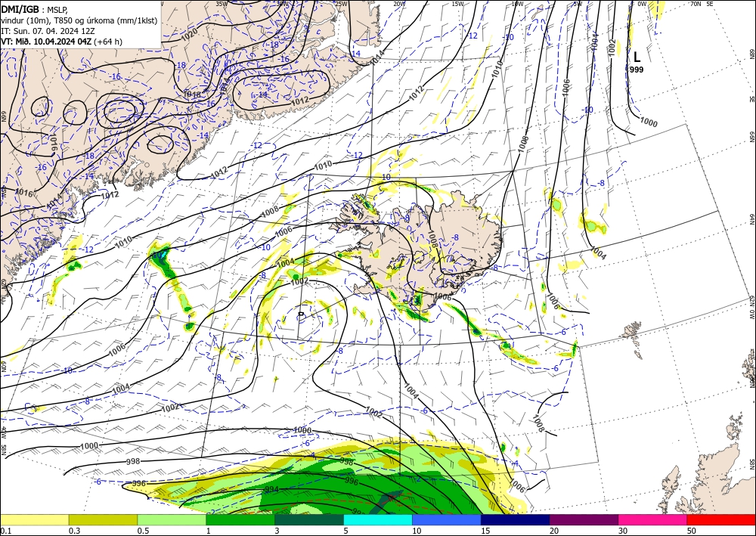
Task: Click the '20W' longitude label
Action: 398,4
